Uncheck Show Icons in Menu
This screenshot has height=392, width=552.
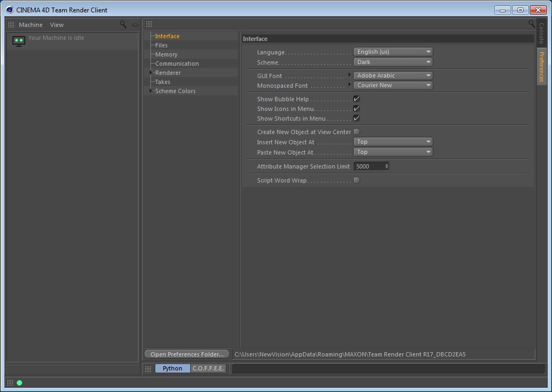pyautogui.click(x=357, y=109)
